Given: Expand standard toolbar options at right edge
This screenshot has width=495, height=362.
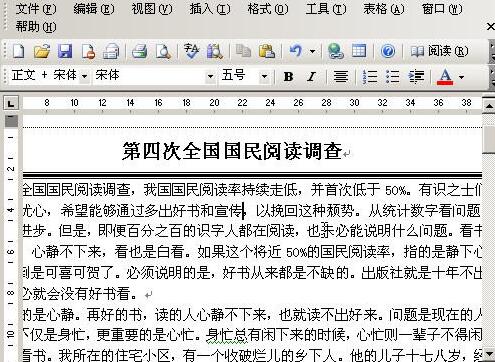Looking at the screenshot, I should (x=492, y=51).
